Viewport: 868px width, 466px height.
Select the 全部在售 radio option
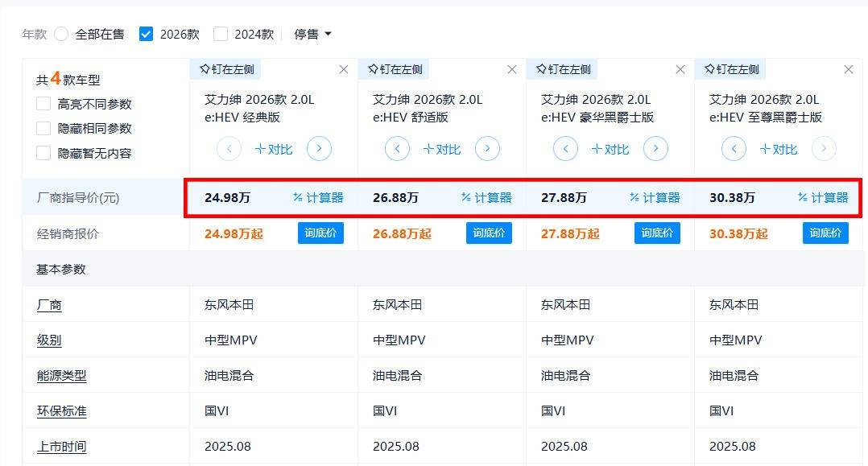click(61, 35)
